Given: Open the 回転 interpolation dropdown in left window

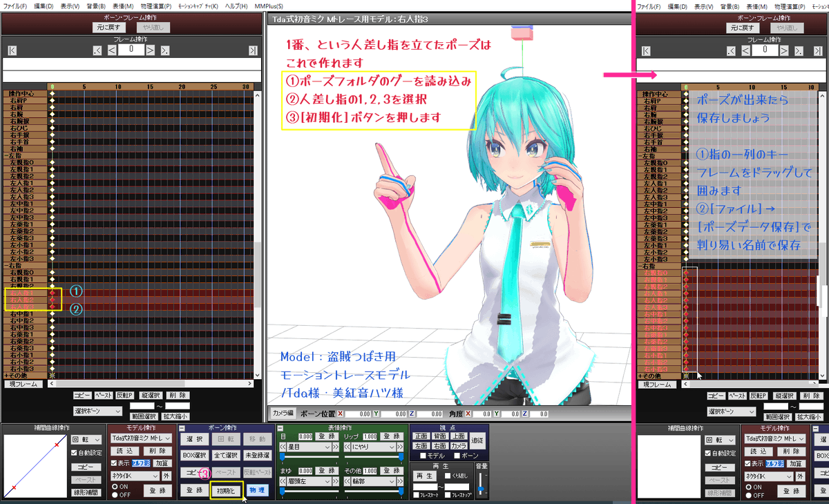Looking at the screenshot, I should point(86,440).
